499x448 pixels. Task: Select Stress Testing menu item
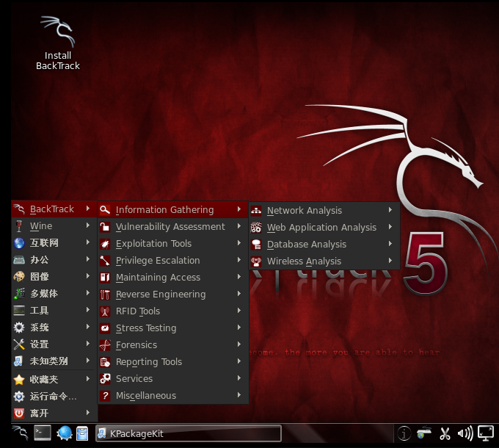coord(172,328)
